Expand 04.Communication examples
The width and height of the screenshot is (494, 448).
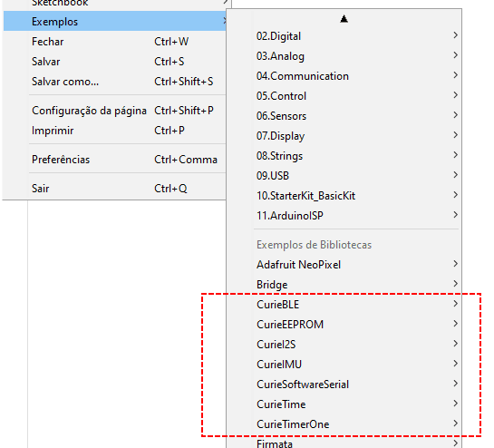(x=344, y=76)
